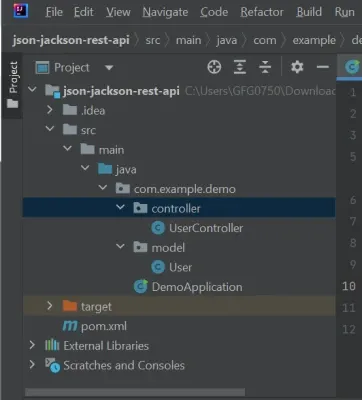Collapse the main folder chevron
The image size is (362, 400).
[x=68, y=148]
